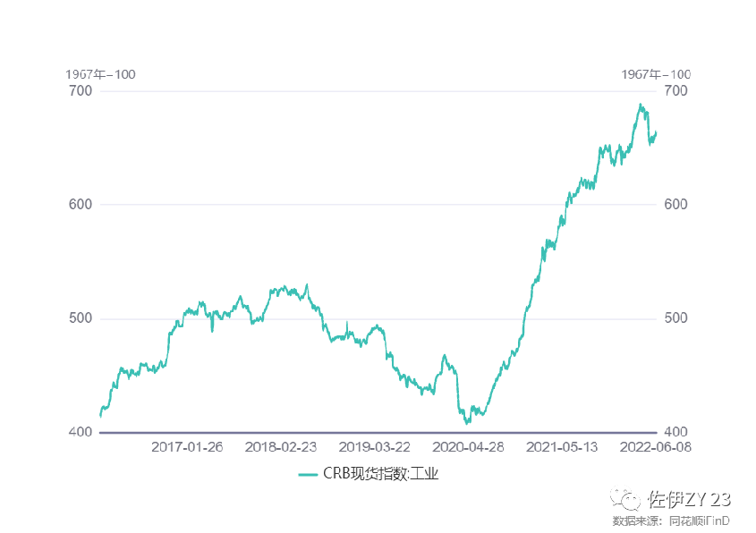756x533 pixels.
Task: Click the 600 label on right axis
Action: (675, 205)
